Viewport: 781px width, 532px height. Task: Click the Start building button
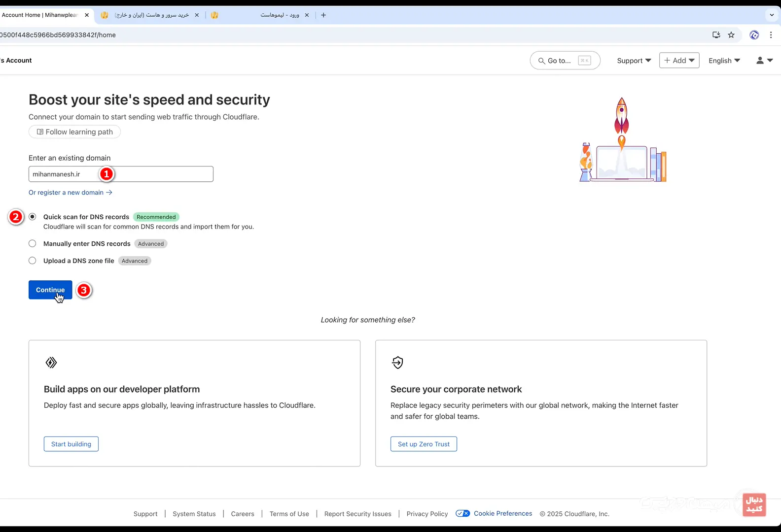tap(71, 444)
